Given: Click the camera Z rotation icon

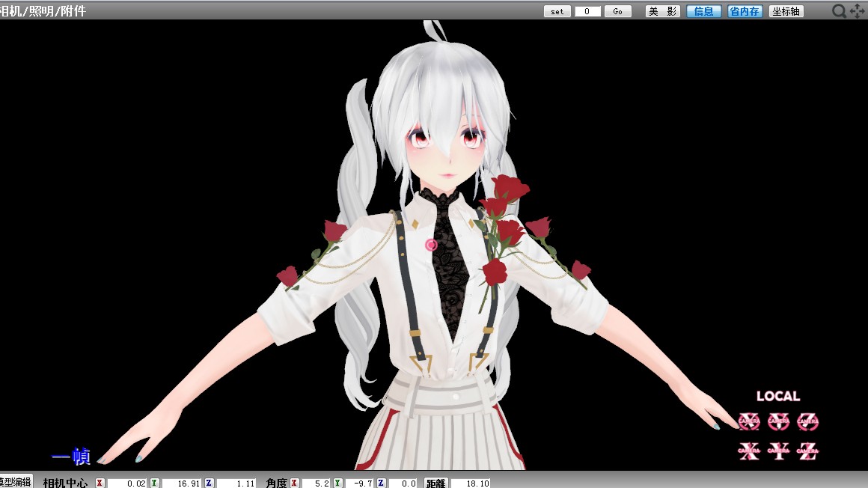Looking at the screenshot, I should [x=807, y=421].
